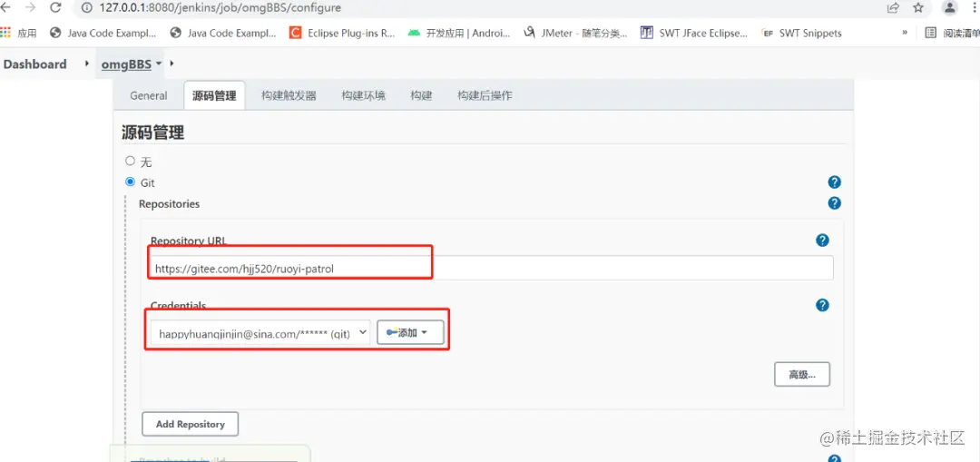The image size is (980, 462).
Task: Select the Git radio button
Action: coord(130,182)
